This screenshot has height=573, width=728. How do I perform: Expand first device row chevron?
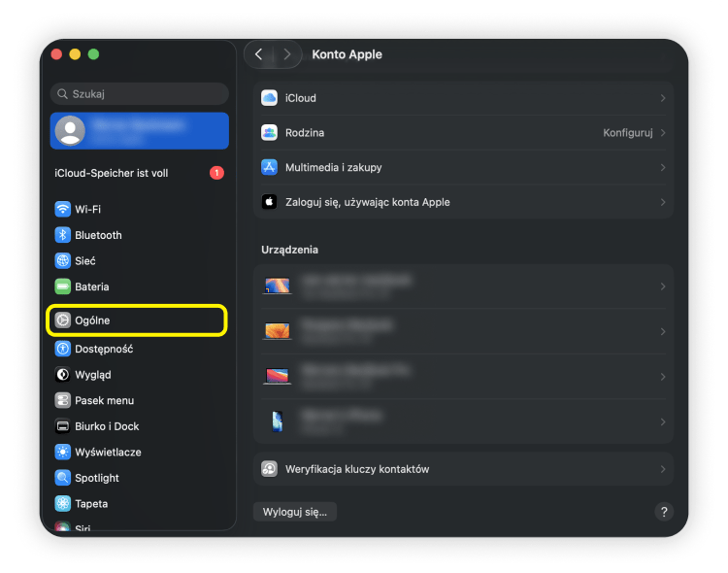pos(663,286)
